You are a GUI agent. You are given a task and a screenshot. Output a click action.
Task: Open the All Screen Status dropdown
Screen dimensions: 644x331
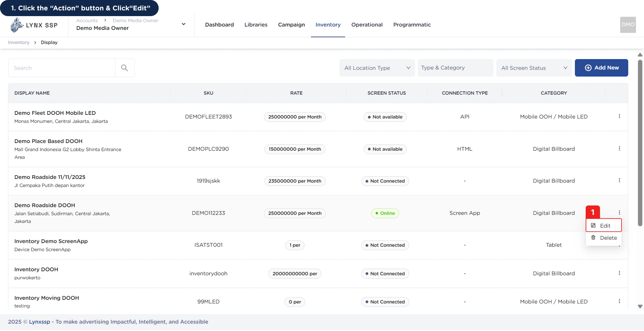click(x=534, y=68)
